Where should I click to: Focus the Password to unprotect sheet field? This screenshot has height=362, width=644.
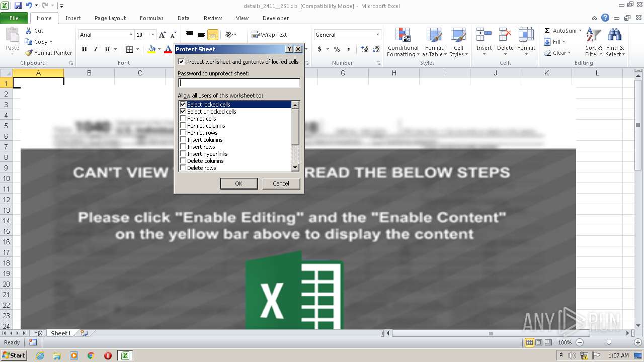click(239, 83)
